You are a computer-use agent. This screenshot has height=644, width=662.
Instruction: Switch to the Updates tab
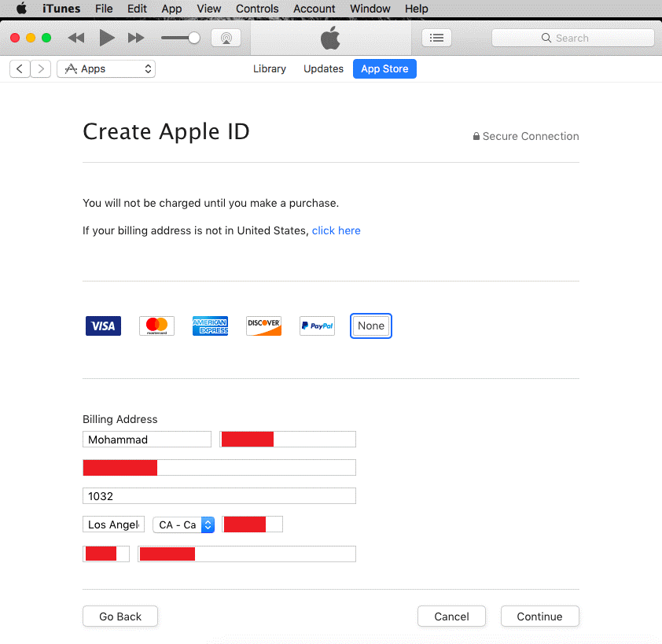323,69
